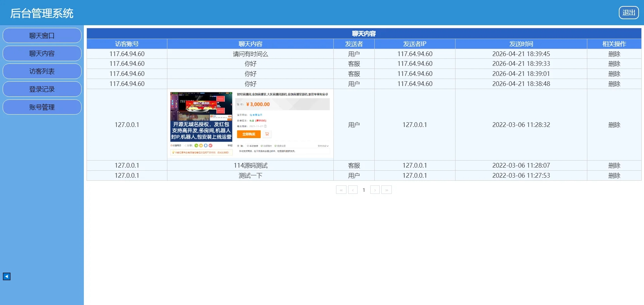Open the 账号管理 sidebar menu

[x=42, y=107]
